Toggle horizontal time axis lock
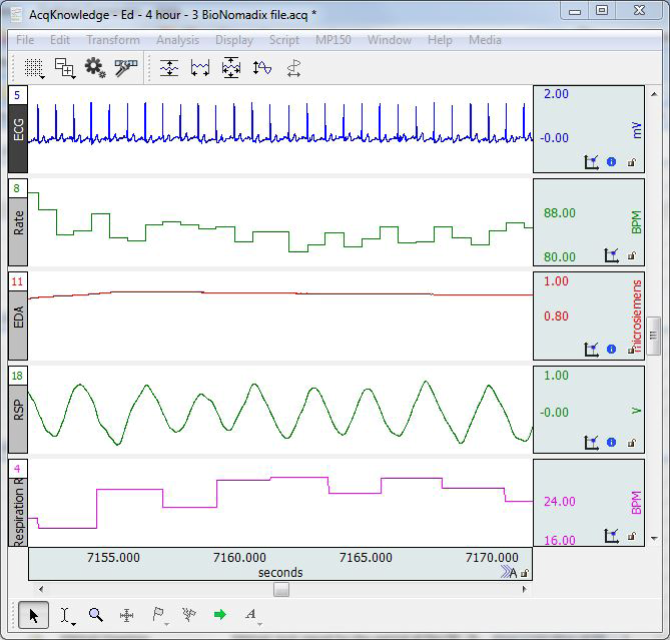The height and width of the screenshot is (640, 670). [x=525, y=573]
